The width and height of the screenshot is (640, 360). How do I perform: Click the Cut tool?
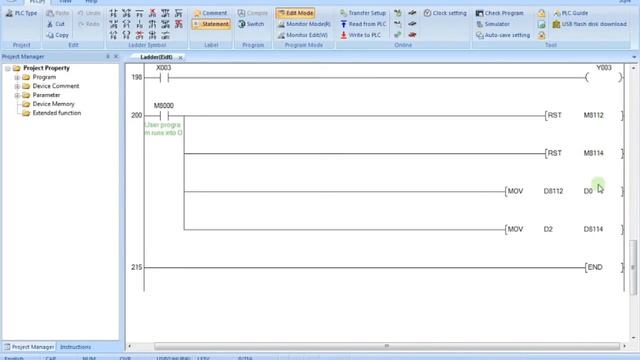tap(56, 24)
